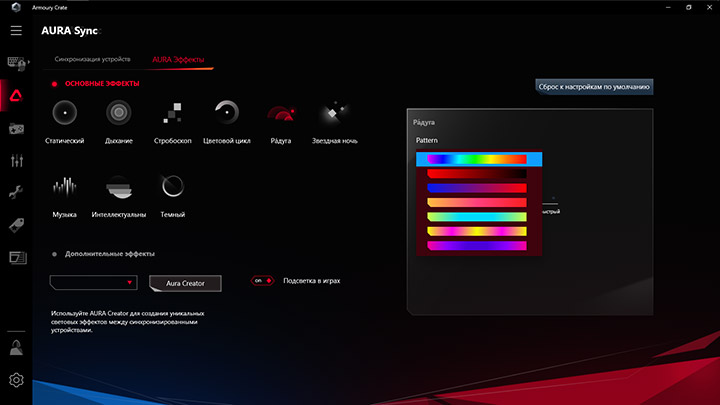Image resolution: width=720 pixels, height=405 pixels.
Task: Click the Armoury Crate logo icon
Action: [16, 7]
